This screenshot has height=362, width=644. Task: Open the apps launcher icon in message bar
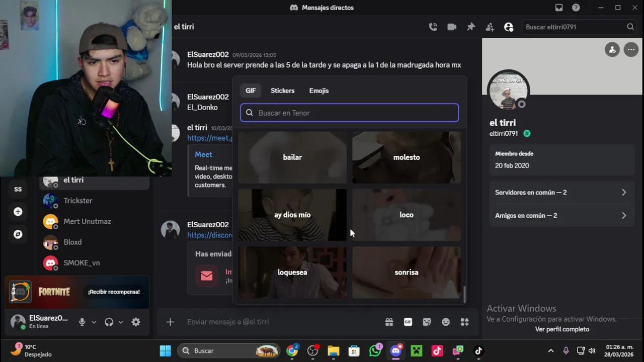tap(464, 322)
